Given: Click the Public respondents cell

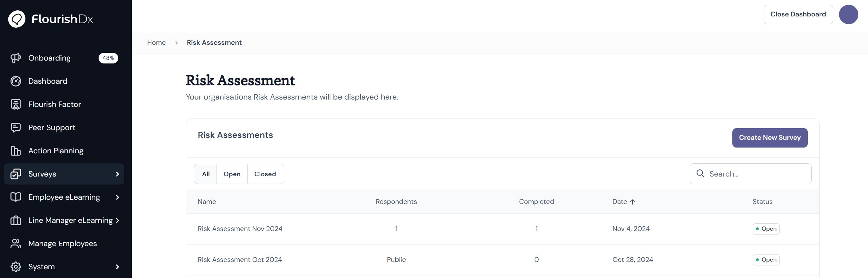Looking at the screenshot, I should click(396, 260).
